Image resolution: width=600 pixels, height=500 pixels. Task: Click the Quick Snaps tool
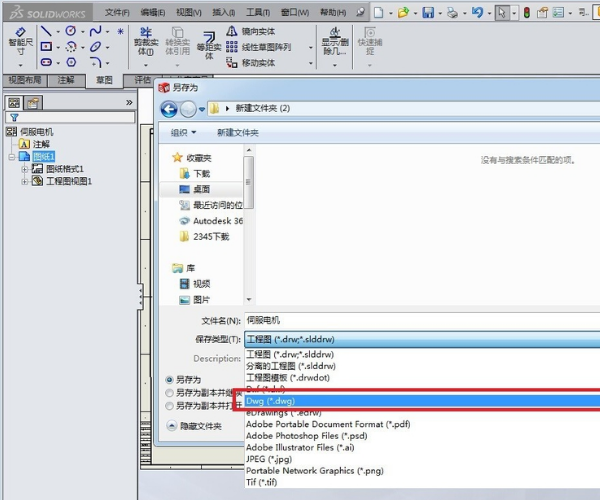(x=370, y=41)
